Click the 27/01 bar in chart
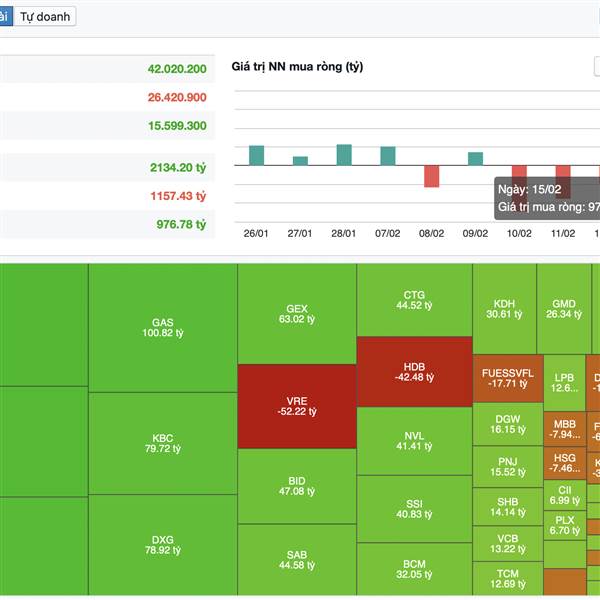 click(x=300, y=161)
